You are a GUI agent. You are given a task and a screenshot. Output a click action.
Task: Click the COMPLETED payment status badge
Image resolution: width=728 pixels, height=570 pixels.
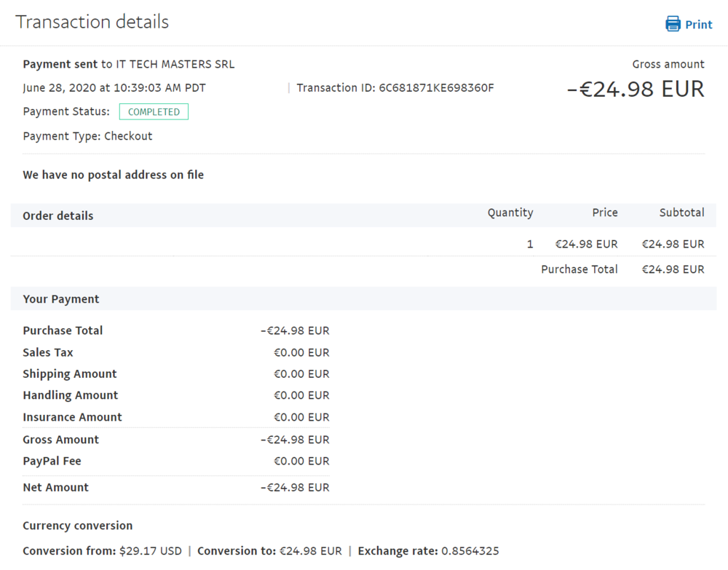click(154, 112)
